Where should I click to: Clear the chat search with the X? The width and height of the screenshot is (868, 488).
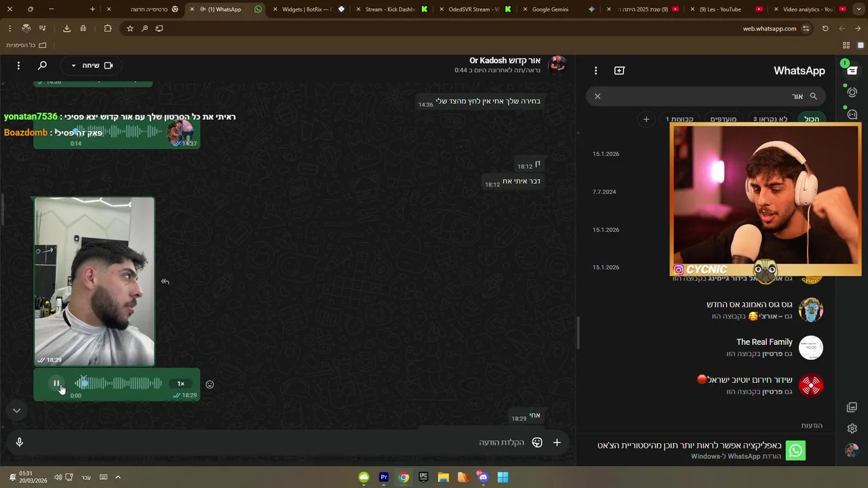(597, 96)
